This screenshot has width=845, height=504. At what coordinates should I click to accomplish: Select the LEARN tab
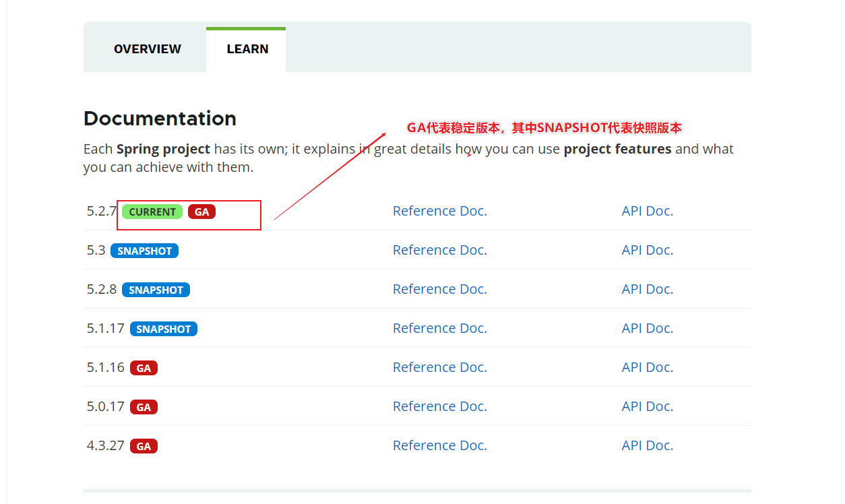click(x=247, y=49)
